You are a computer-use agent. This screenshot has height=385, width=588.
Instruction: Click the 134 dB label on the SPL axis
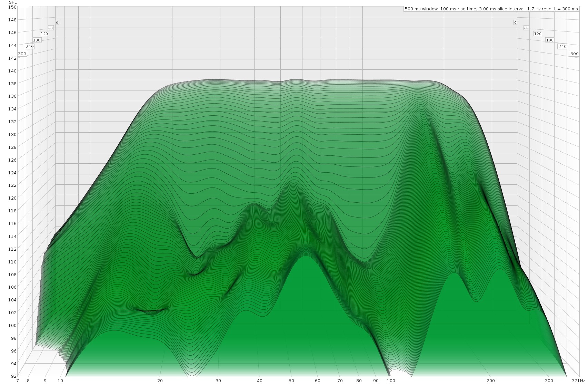coord(12,109)
